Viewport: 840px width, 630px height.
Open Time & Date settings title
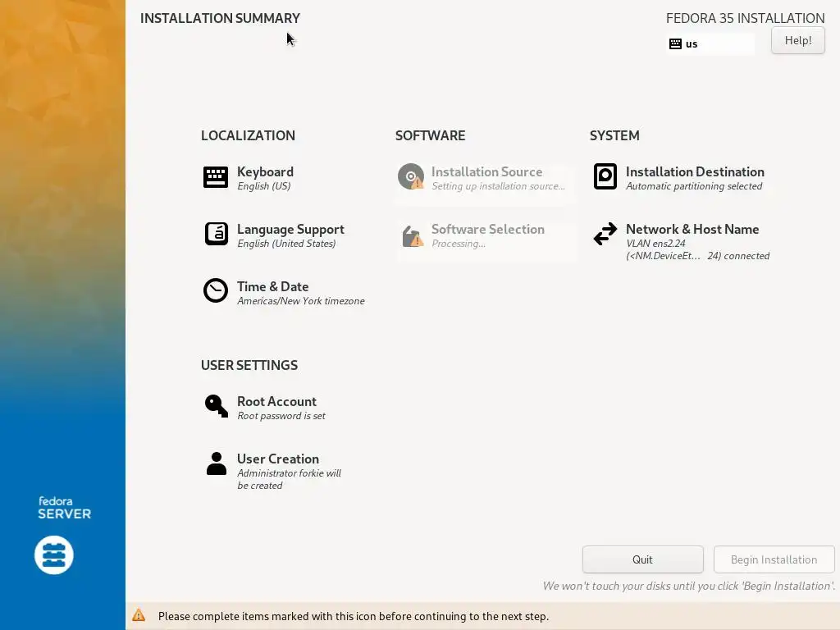(x=272, y=286)
